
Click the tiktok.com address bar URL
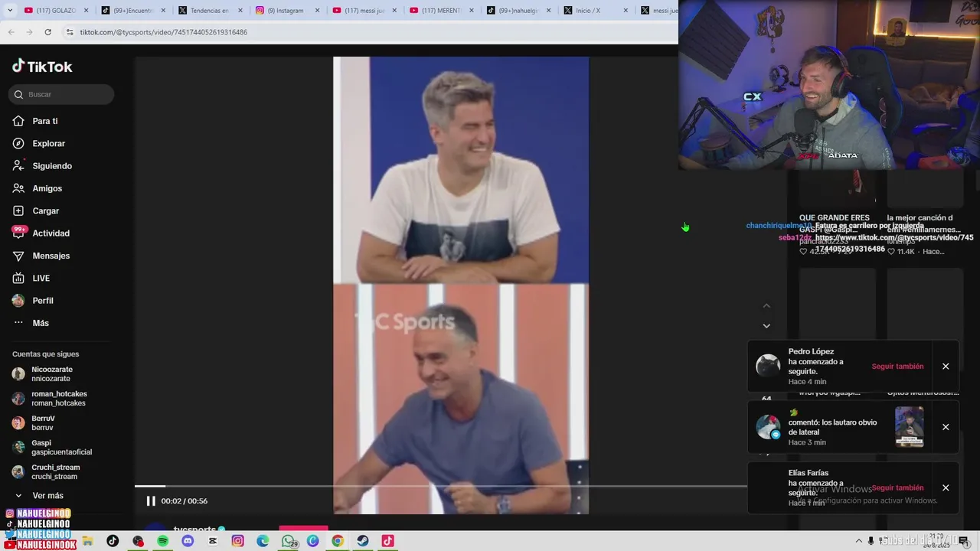point(164,32)
